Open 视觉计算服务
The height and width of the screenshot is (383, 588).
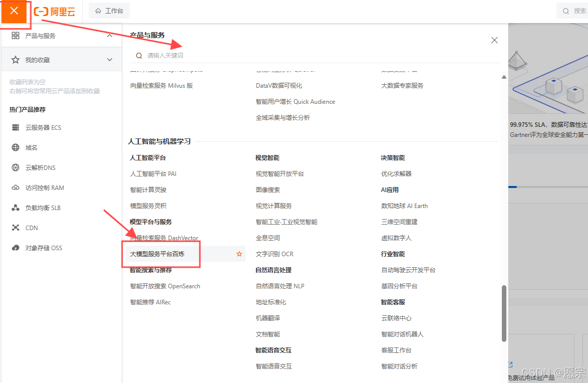pyautogui.click(x=274, y=206)
